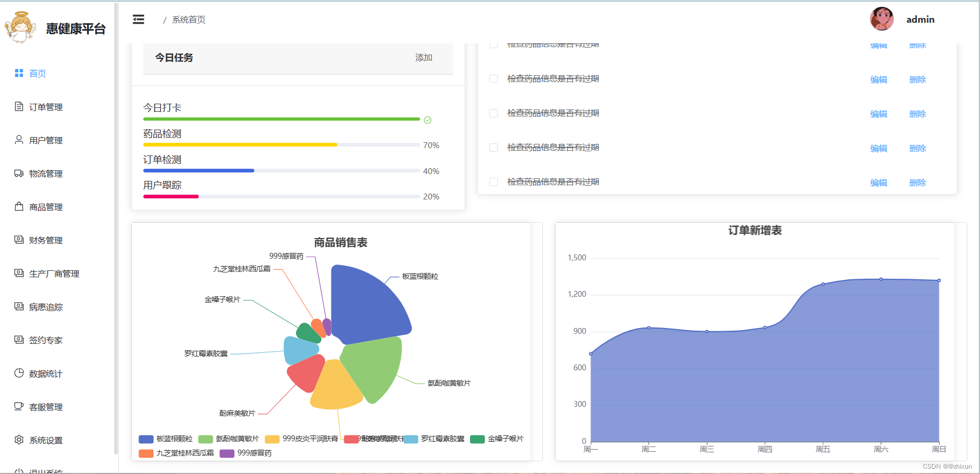Click the 商品销售表 chart title

point(341,242)
